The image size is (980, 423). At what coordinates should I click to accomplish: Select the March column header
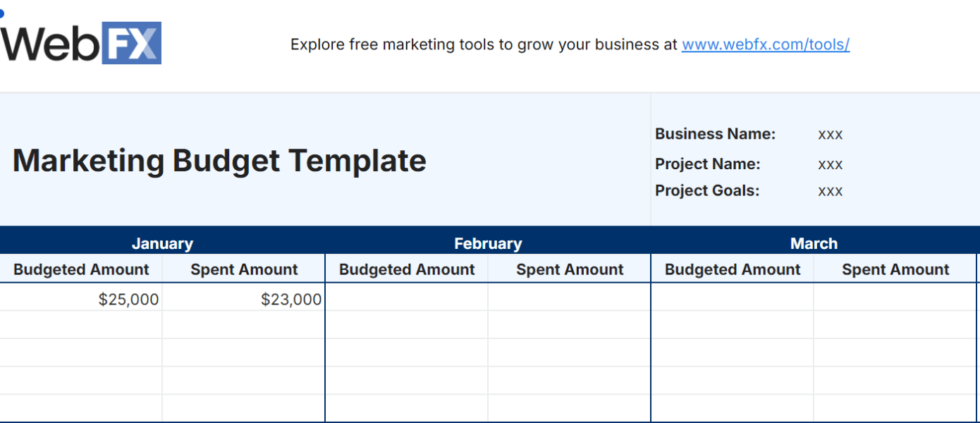814,243
